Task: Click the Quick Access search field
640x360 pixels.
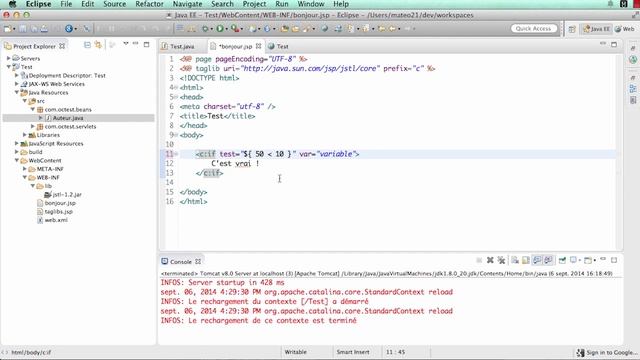Action: [x=533, y=29]
